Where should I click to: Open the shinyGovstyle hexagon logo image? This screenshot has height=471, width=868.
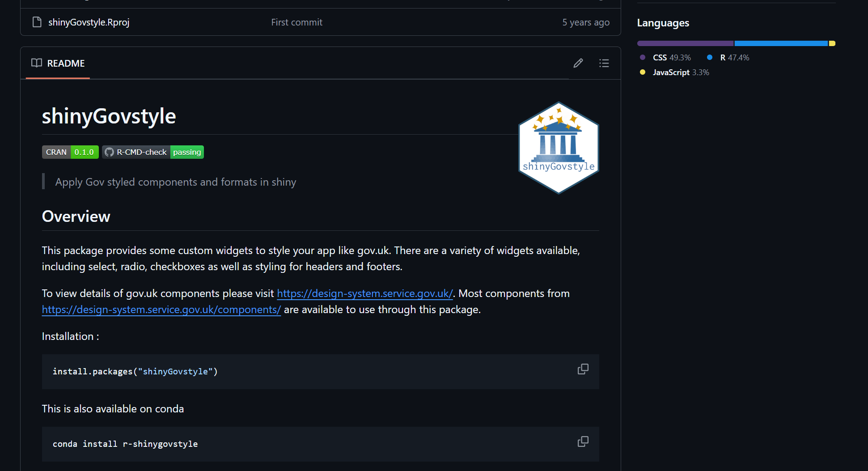tap(558, 148)
